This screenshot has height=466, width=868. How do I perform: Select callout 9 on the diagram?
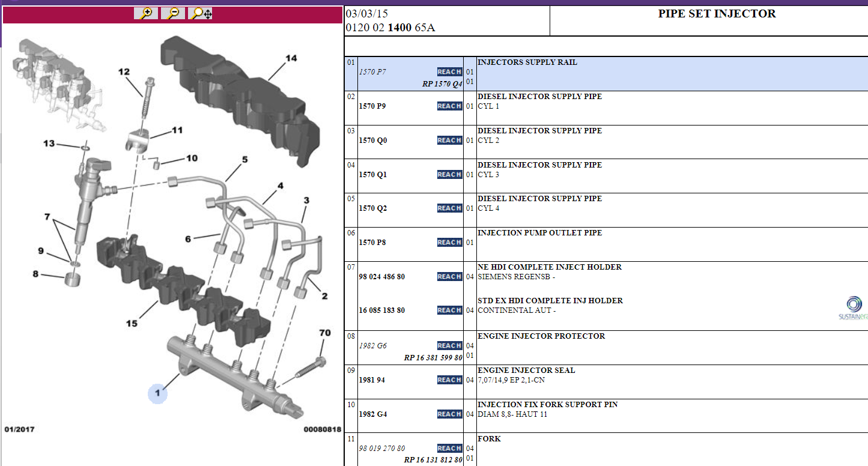click(41, 251)
